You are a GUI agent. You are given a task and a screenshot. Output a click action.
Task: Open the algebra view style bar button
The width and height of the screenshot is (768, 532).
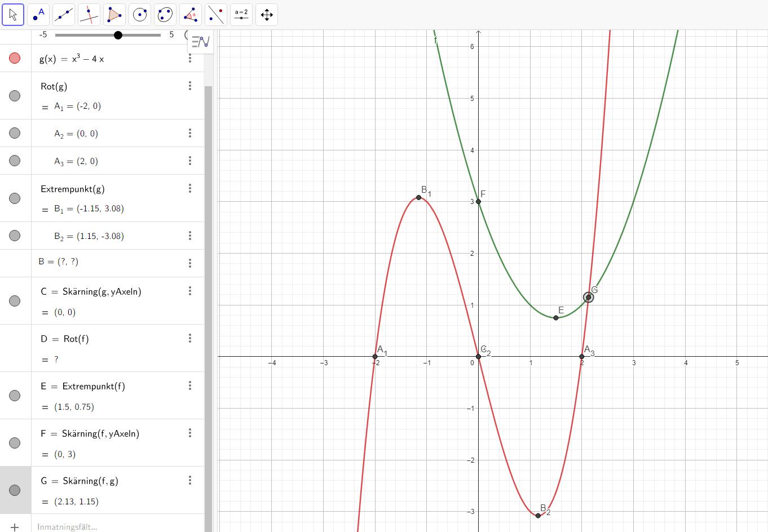point(200,42)
